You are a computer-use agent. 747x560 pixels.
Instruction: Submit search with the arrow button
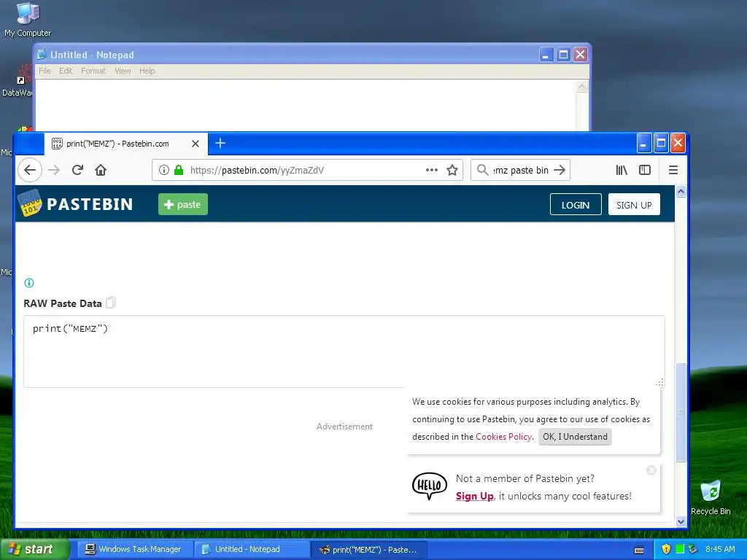(560, 170)
